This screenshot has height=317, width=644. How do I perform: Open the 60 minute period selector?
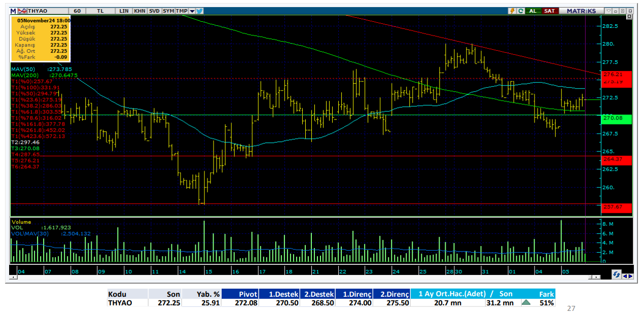point(77,11)
